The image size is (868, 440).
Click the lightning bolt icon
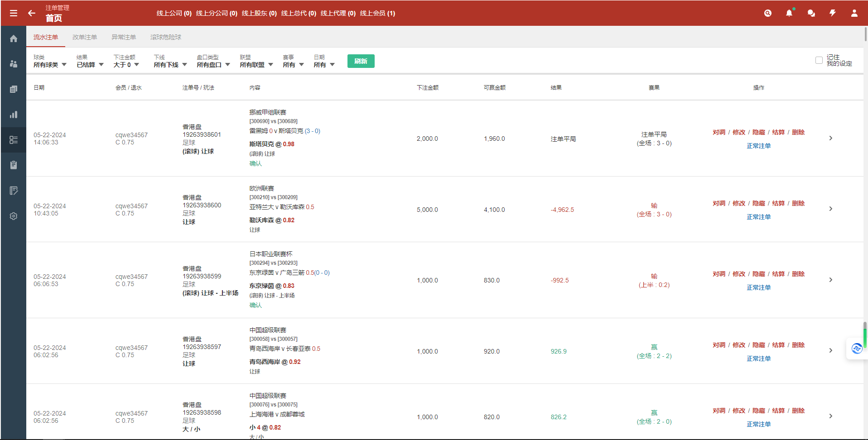click(x=833, y=13)
